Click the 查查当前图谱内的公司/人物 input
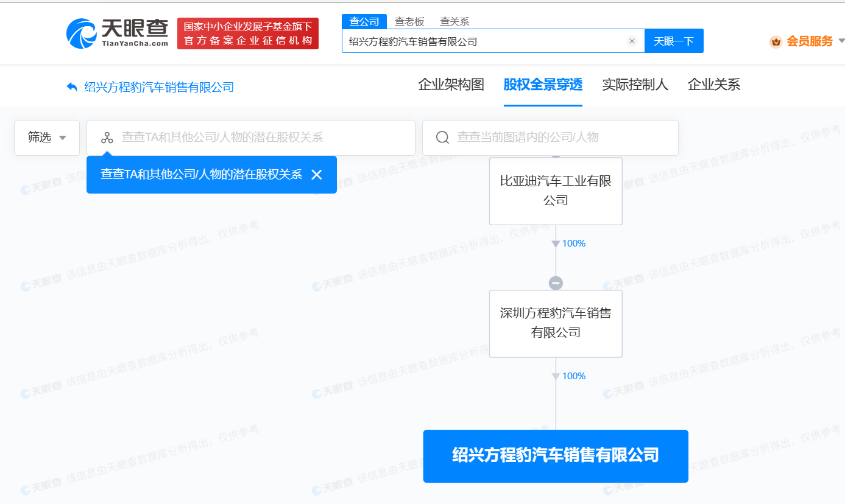845x504 pixels. point(550,138)
